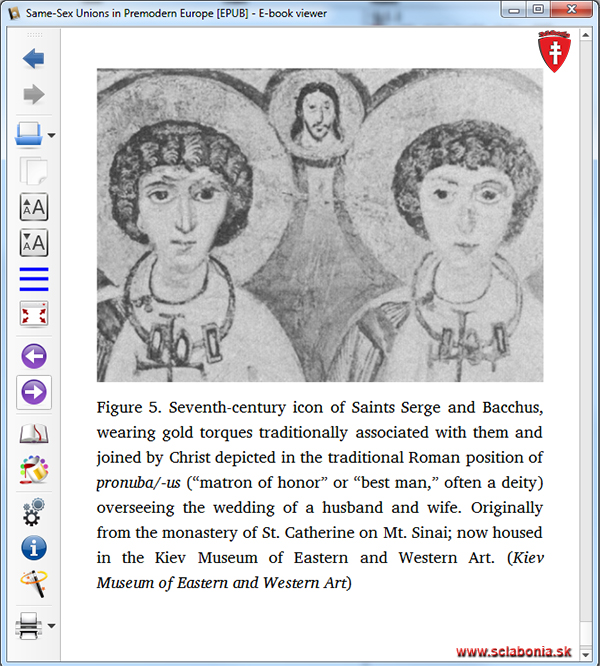Toggle full screen mode
Screen dimensions: 600x666
(34, 315)
